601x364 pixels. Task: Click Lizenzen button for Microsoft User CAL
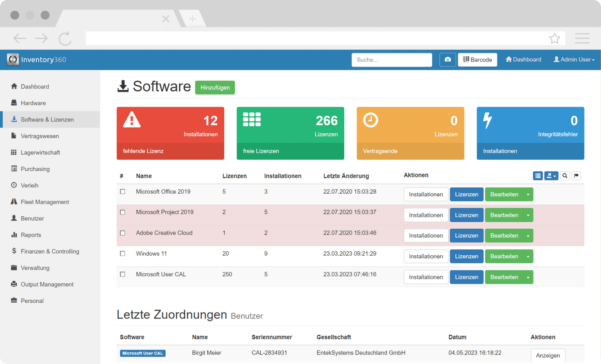coord(466,277)
